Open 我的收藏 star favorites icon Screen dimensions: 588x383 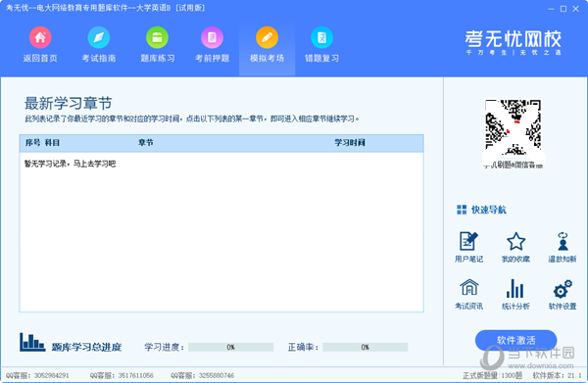click(x=516, y=241)
